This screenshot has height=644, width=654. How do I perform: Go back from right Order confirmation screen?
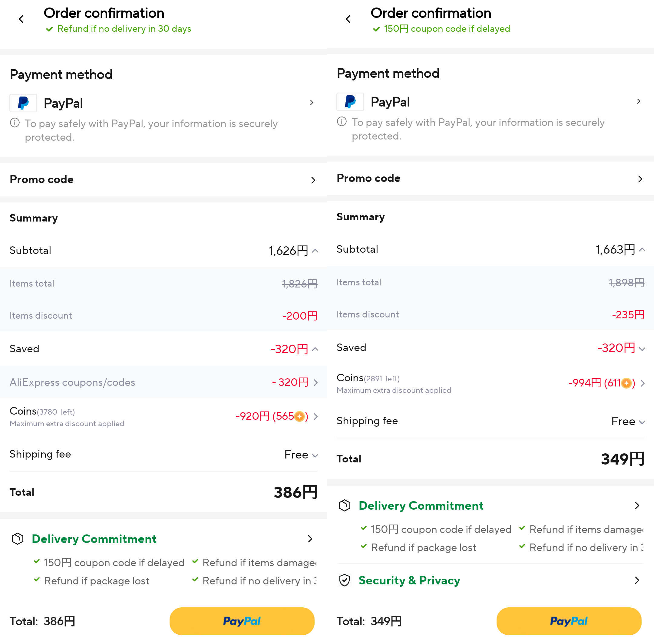coord(348,19)
